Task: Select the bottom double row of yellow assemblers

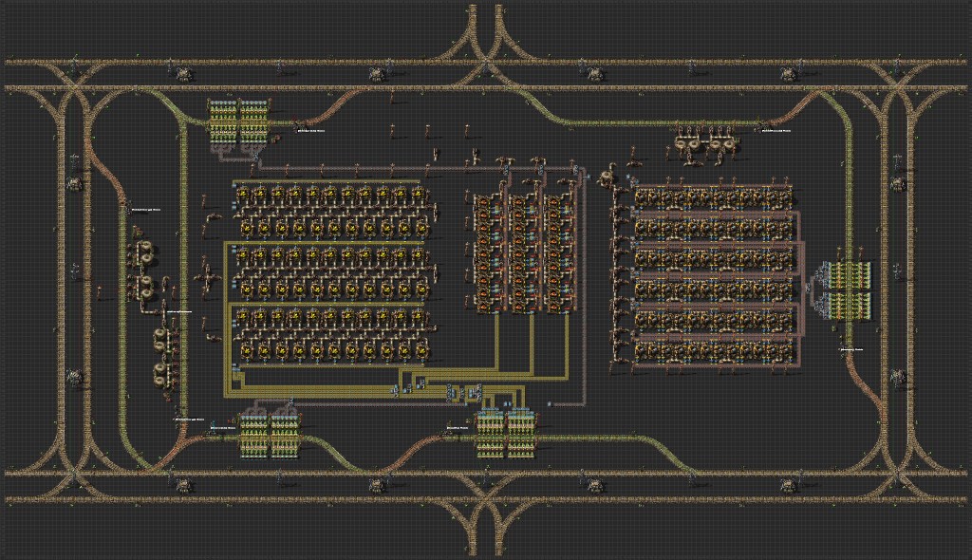Action: pyautogui.click(x=333, y=334)
